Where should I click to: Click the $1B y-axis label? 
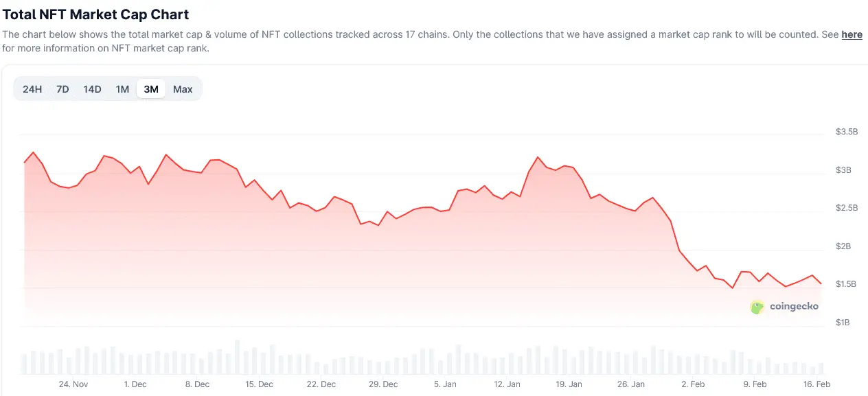click(x=843, y=323)
